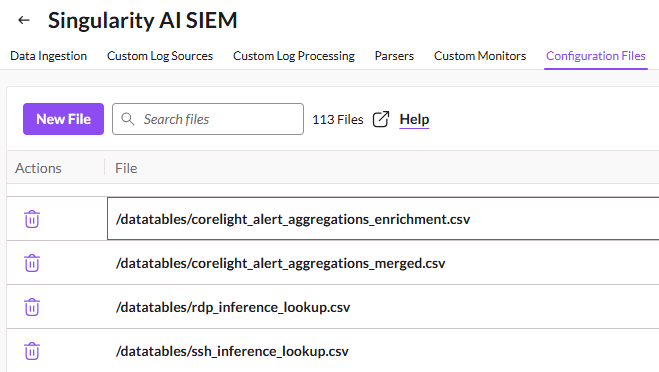The image size is (659, 372).
Task: Go to the Parsers tab
Action: click(x=394, y=56)
